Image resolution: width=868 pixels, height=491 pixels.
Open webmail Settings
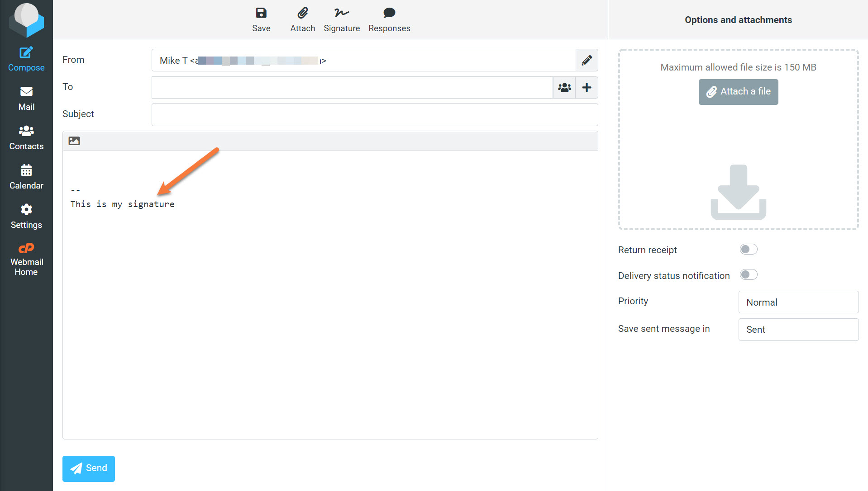[26, 215]
